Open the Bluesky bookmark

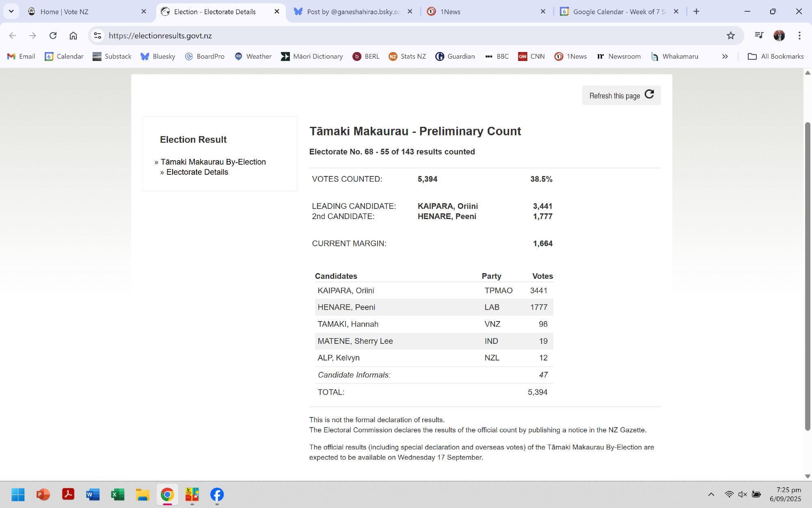[158, 56]
